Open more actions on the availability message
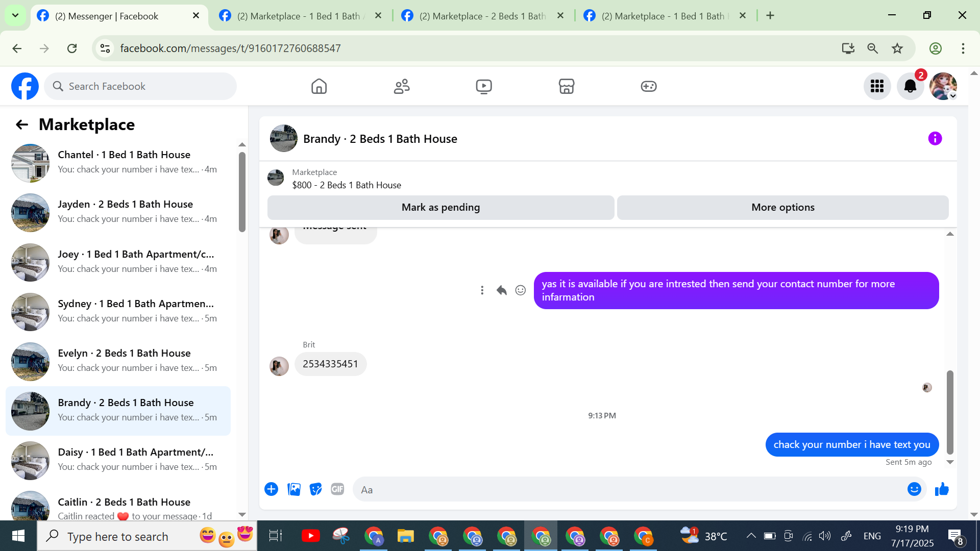 coord(482,290)
